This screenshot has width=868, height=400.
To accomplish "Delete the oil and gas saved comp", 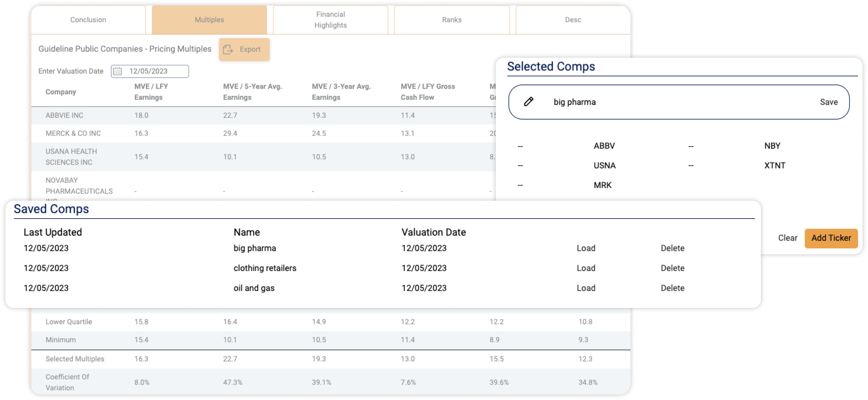I will point(673,288).
